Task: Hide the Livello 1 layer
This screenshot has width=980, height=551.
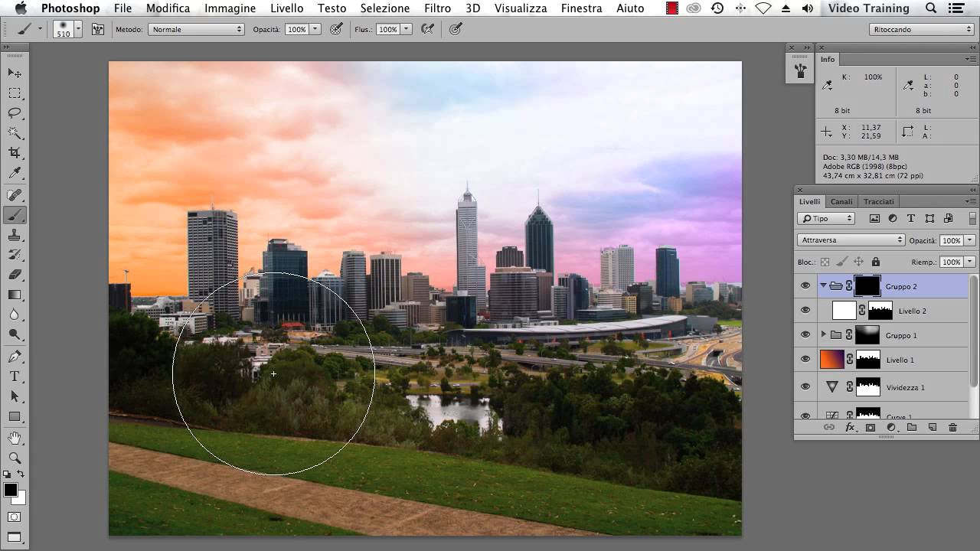Action: [x=805, y=360]
